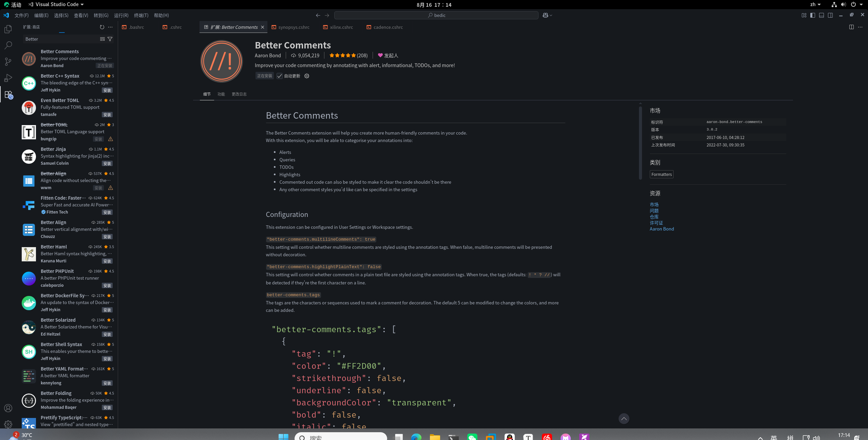Refresh the extensions marketplace list
Screen dimensions: 868x440
point(102,27)
